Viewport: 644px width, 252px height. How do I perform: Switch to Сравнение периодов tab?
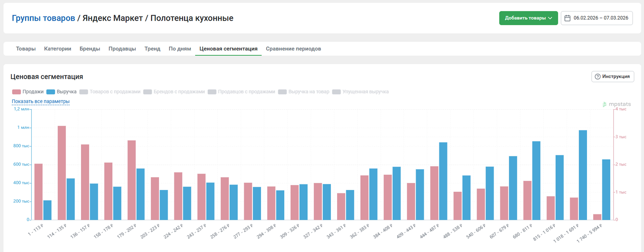pyautogui.click(x=293, y=49)
